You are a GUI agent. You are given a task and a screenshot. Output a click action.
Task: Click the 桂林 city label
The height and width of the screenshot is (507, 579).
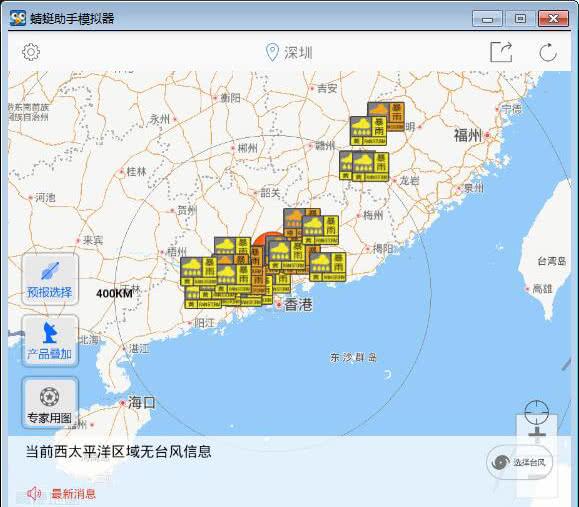click(x=136, y=171)
